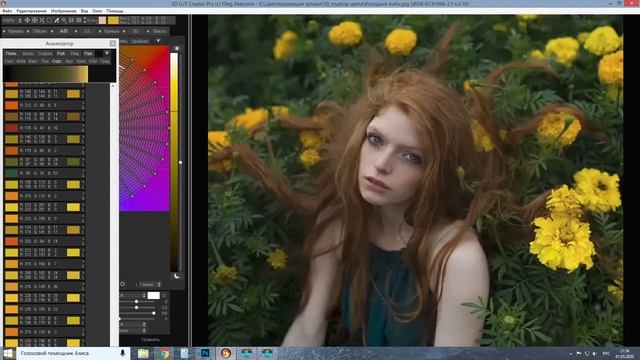Screen dimensions: 640x360
Task: Switch to the second 3D LUT Creator taskbar window
Action: tap(267, 353)
